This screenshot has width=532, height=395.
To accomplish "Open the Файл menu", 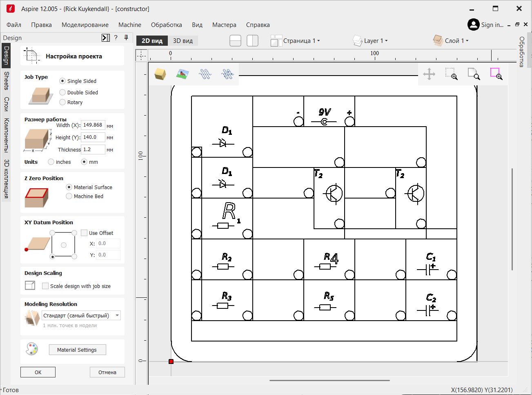I will tap(14, 25).
